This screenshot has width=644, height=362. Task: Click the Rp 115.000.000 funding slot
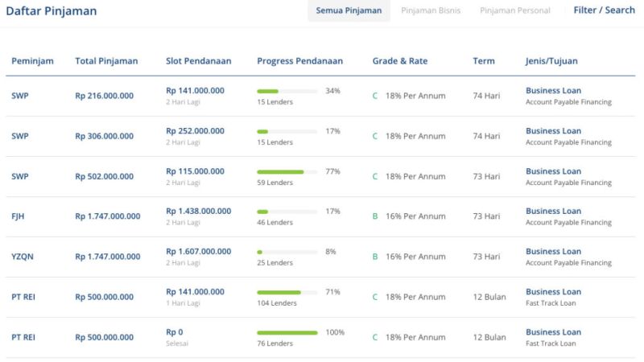[x=195, y=171]
